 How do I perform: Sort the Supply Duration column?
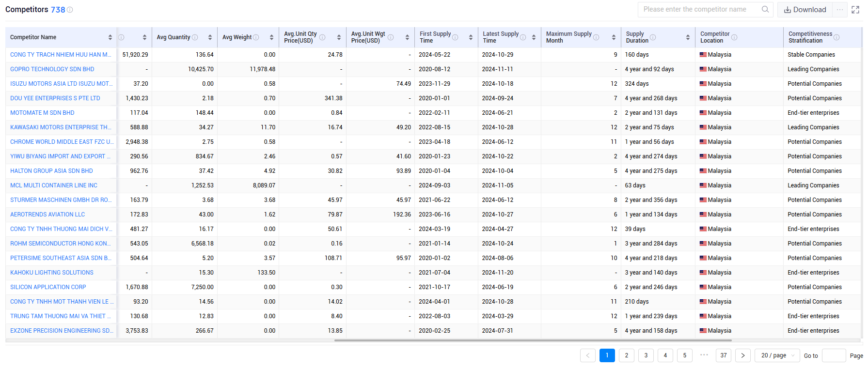[x=688, y=37]
